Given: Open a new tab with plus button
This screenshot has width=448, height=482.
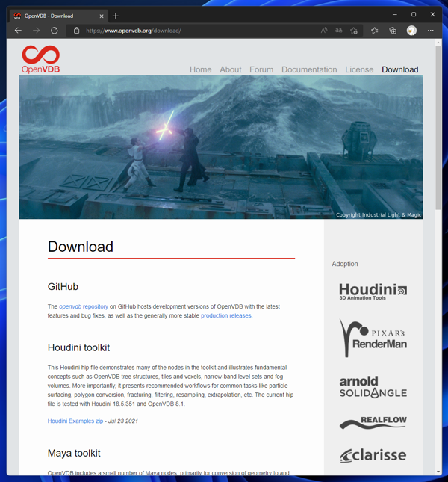Looking at the screenshot, I should [116, 16].
